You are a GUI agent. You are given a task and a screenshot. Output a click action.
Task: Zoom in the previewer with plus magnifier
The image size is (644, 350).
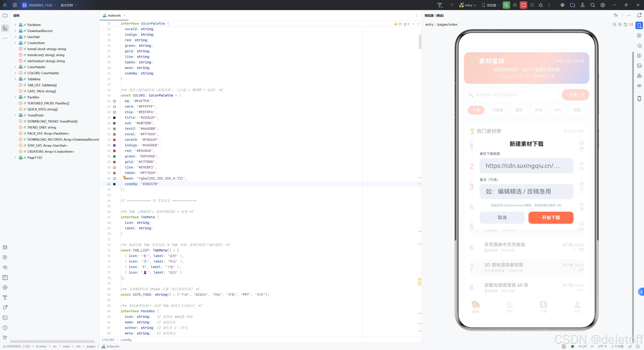click(620, 24)
